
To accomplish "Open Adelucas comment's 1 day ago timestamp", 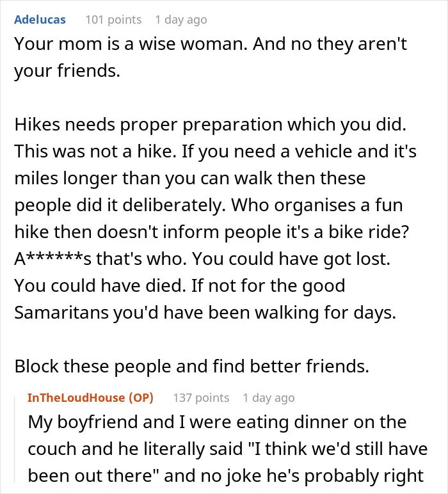I will [181, 20].
